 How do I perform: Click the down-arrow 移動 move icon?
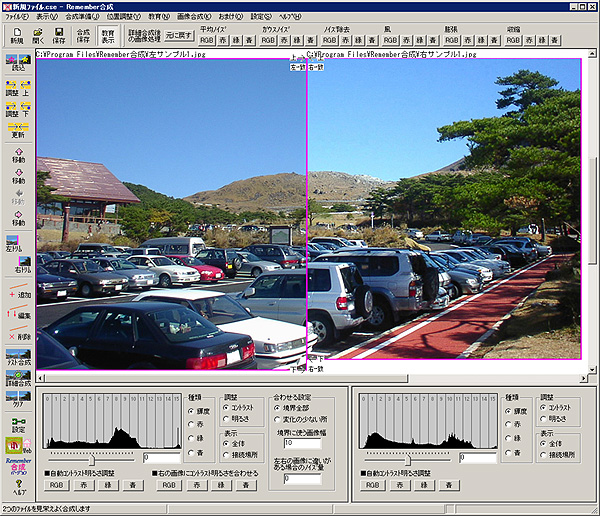click(x=18, y=176)
